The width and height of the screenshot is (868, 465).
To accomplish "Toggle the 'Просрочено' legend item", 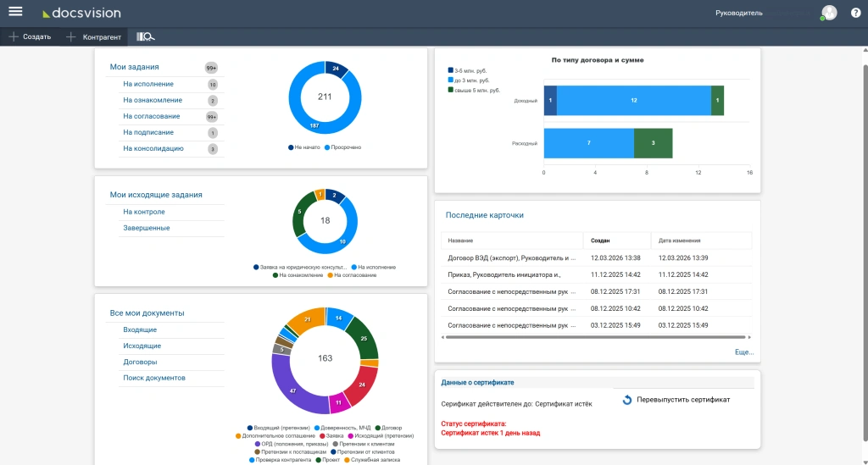I will pyautogui.click(x=342, y=147).
